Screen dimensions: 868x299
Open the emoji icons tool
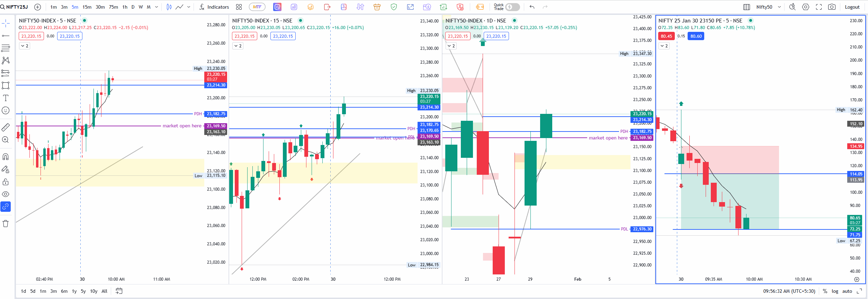[6, 110]
